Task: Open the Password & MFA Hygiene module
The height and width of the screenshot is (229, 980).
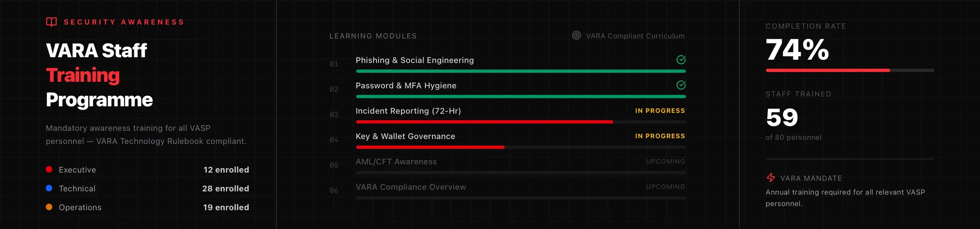Action: pos(406,85)
